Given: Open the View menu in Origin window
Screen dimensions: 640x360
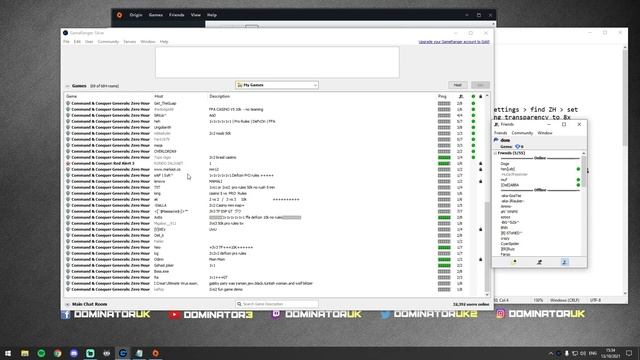Looking at the screenshot, I should coord(196,15).
